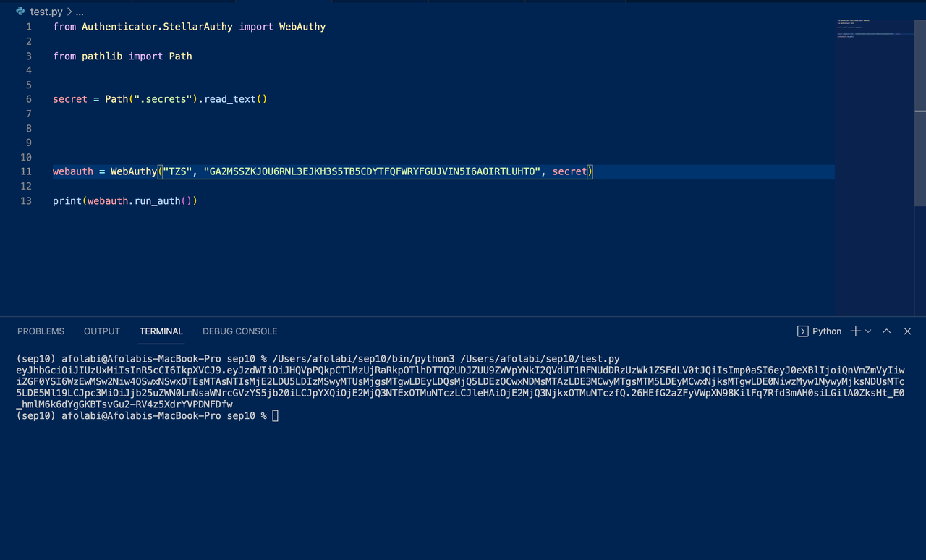
Task: Maximize the panel using the chevron icon
Action: tap(886, 331)
